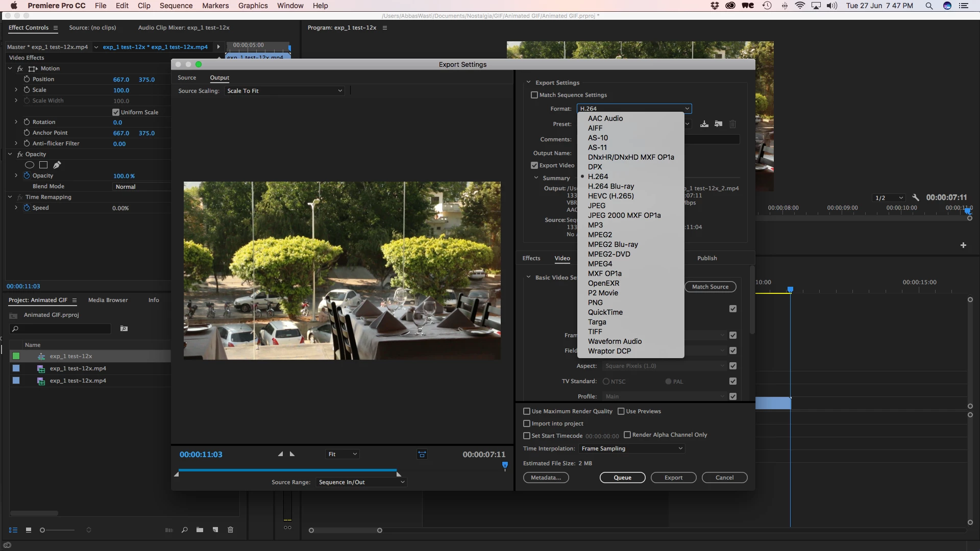Toggle Use Maximum Render Quality checkbox
980x551 pixels.
pyautogui.click(x=527, y=411)
